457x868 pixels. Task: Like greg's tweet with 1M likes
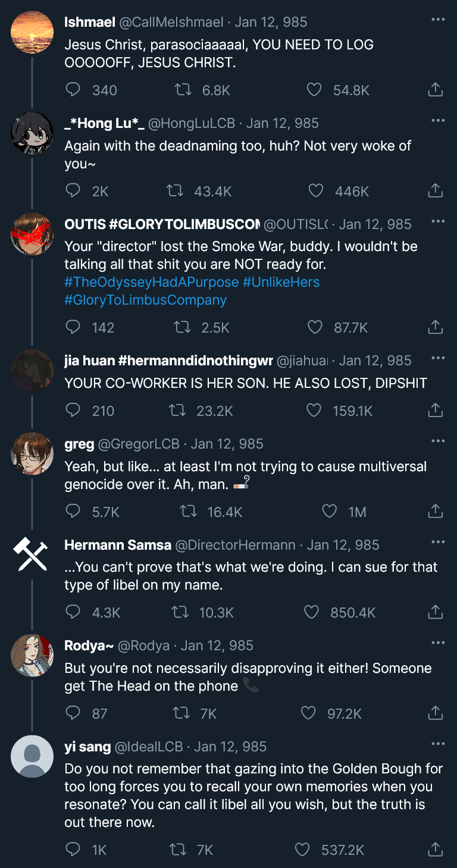click(329, 512)
